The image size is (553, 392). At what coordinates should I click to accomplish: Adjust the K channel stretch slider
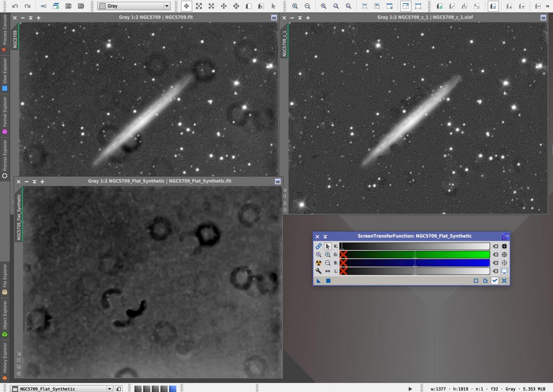pyautogui.click(x=415, y=247)
